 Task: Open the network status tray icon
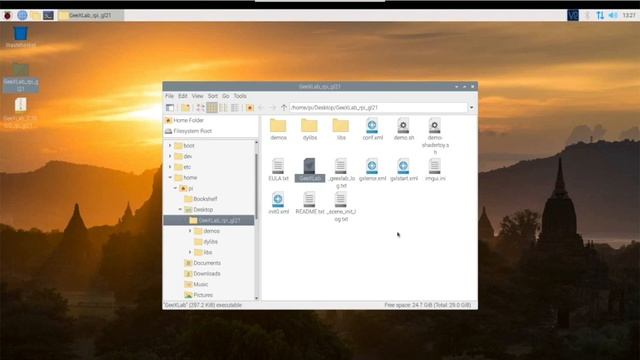[600, 16]
